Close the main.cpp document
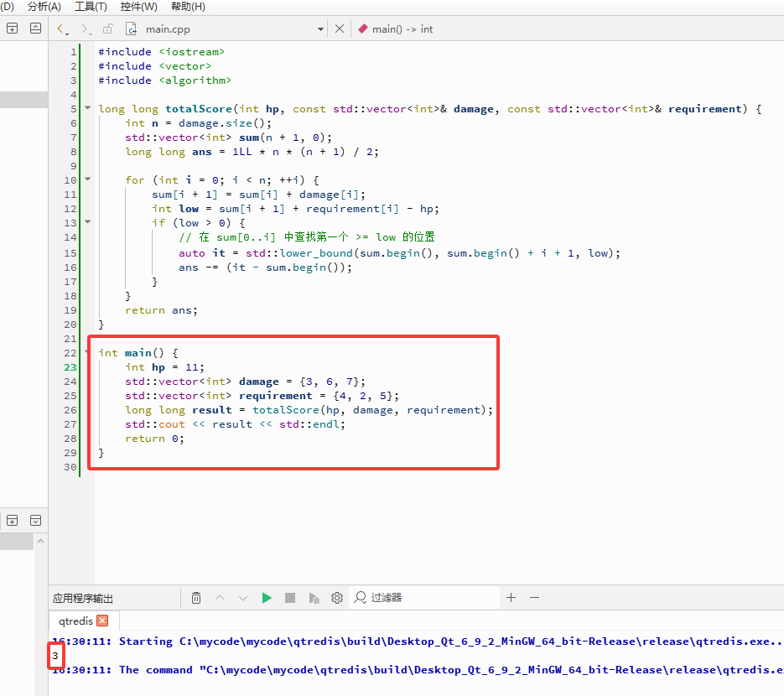Screen dimensions: 784x696 tap(340, 29)
